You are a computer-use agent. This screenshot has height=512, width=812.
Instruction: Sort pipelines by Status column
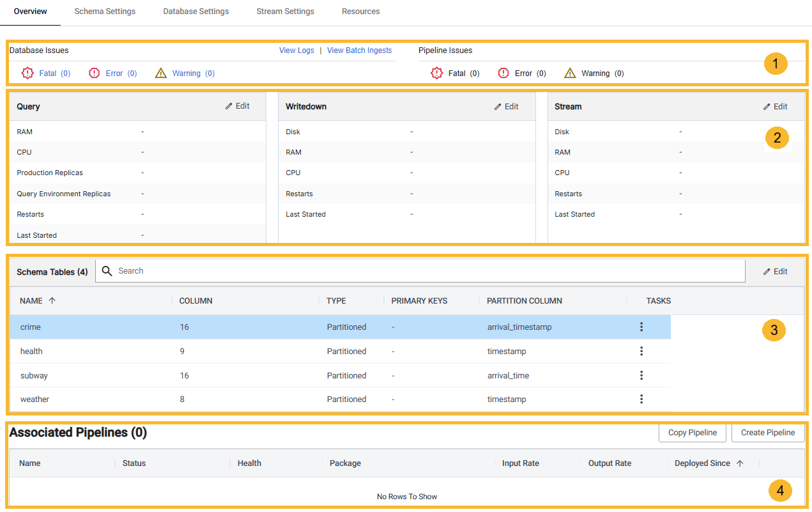(x=134, y=463)
